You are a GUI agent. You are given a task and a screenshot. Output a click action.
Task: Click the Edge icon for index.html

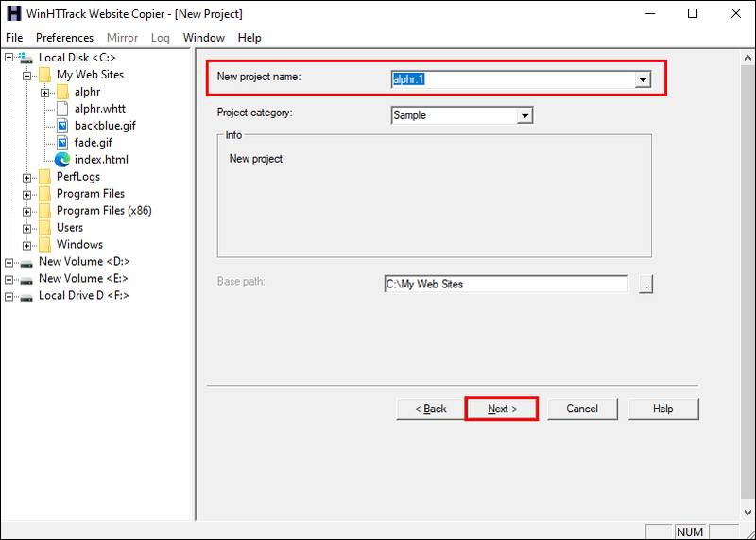coord(62,160)
